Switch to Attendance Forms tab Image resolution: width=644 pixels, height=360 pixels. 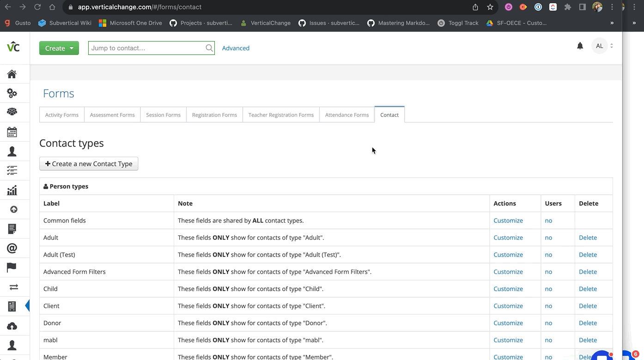(x=347, y=115)
